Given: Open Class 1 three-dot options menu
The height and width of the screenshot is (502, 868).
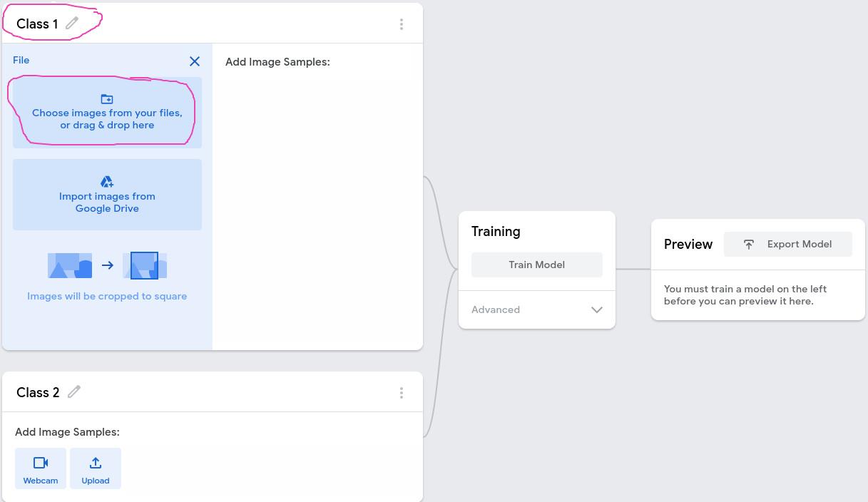Looking at the screenshot, I should click(402, 24).
